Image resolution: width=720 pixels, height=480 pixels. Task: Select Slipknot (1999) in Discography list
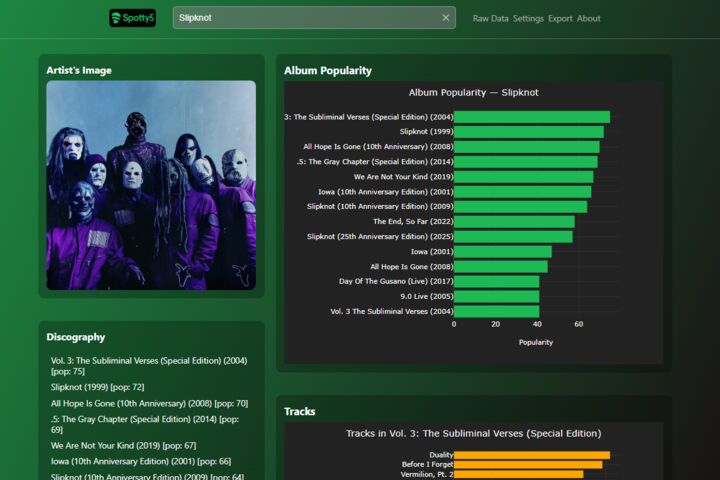97,387
